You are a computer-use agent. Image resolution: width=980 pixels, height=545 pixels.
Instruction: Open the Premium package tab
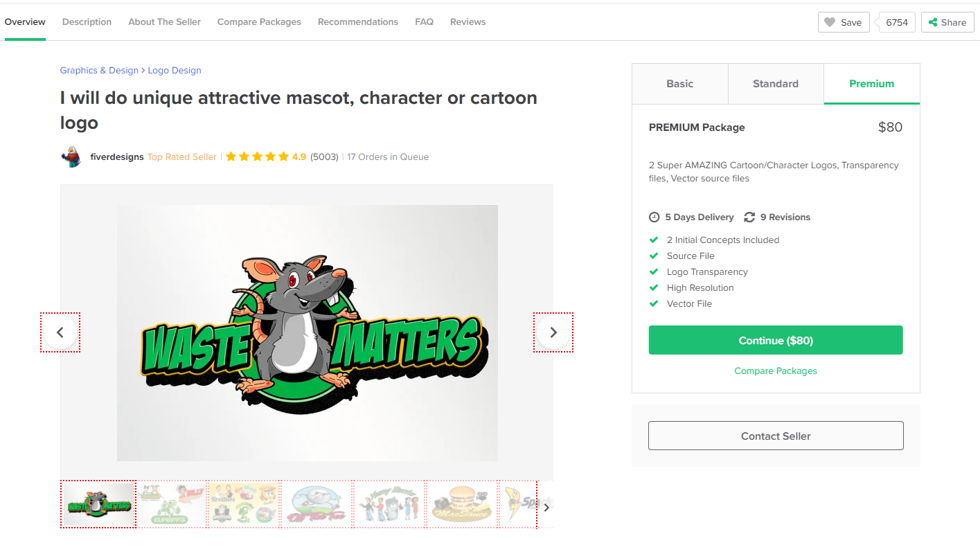click(x=871, y=84)
